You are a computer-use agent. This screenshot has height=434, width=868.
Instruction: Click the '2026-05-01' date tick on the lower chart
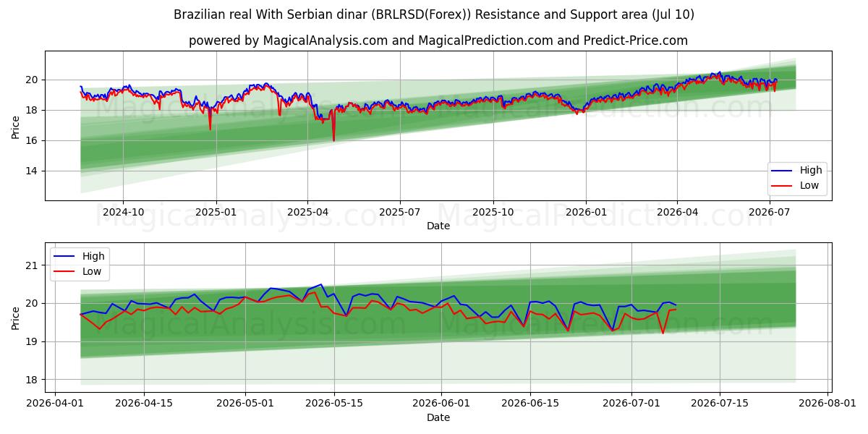point(245,404)
